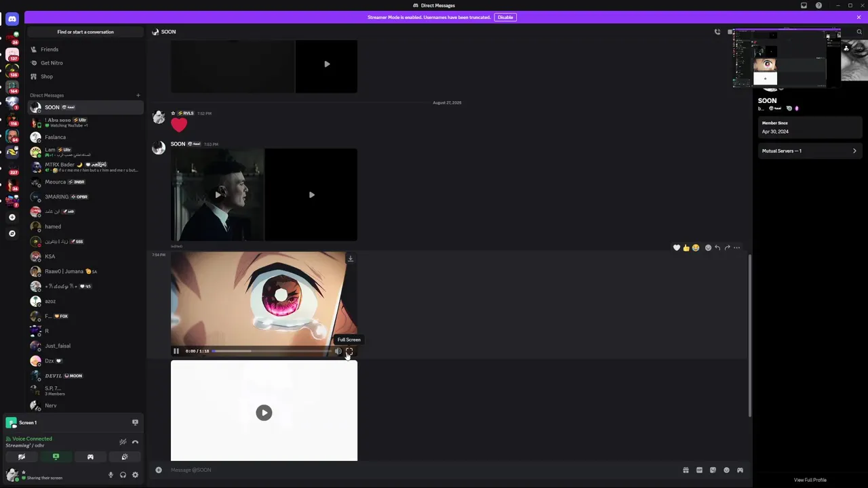Open the Help icon in title bar
Image resolution: width=868 pixels, height=488 pixels.
click(818, 5)
